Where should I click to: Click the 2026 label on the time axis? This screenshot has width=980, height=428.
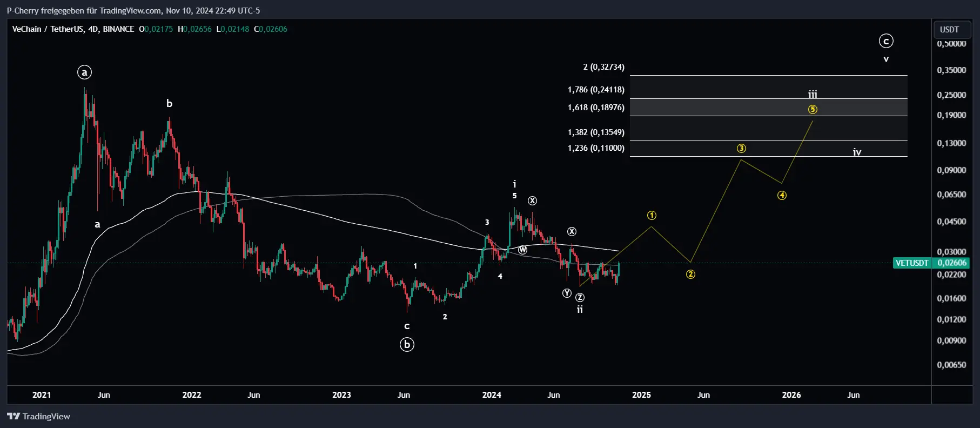pos(791,395)
